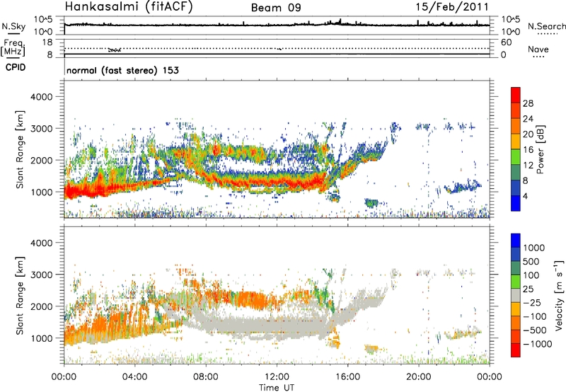Click the date '15/Feb/2011'
566x392 pixels.
tap(452, 7)
